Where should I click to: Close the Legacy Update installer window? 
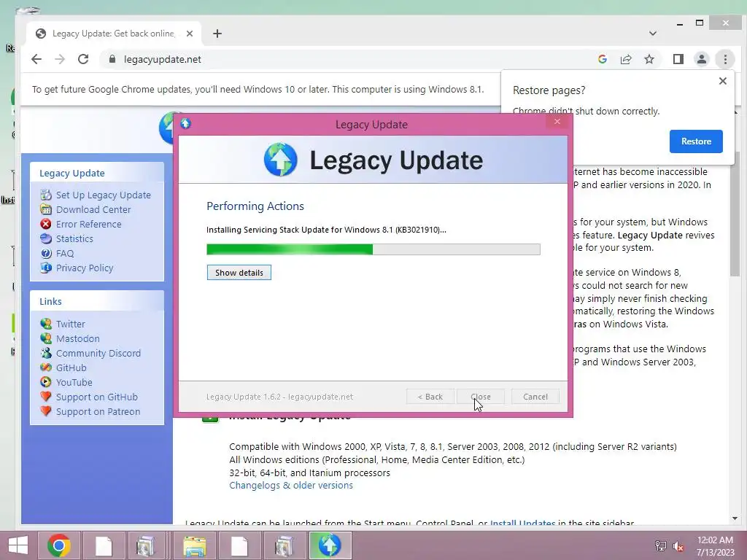tap(557, 122)
